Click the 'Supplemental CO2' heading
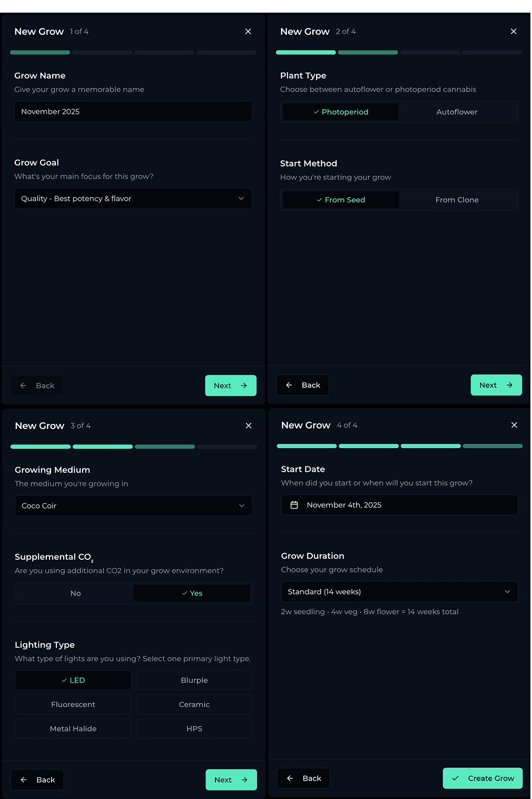This screenshot has width=532, height=799. pyautogui.click(x=54, y=558)
